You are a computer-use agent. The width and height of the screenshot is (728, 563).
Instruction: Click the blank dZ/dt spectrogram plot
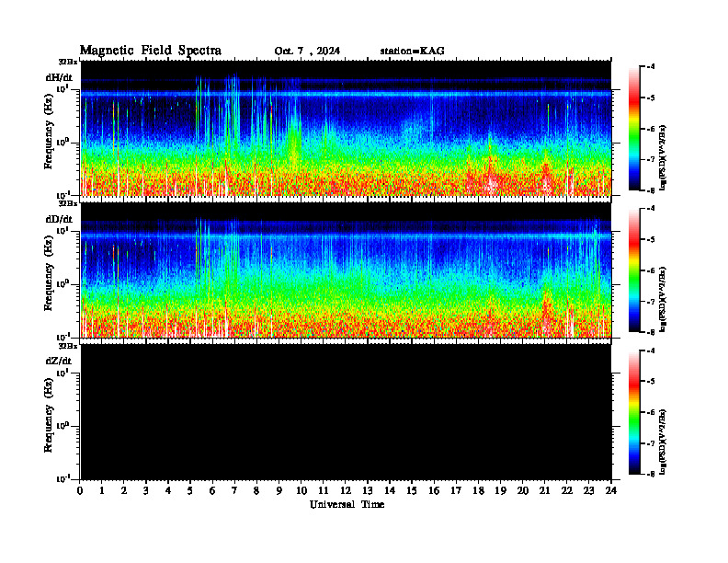tap(346, 412)
